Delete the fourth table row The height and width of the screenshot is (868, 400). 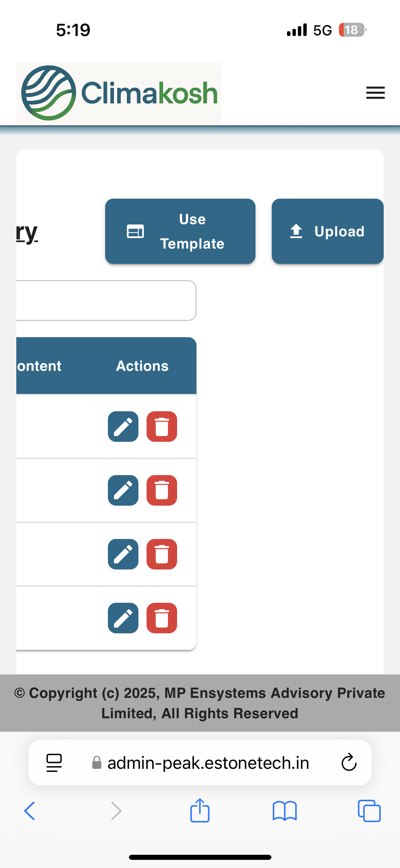[162, 618]
